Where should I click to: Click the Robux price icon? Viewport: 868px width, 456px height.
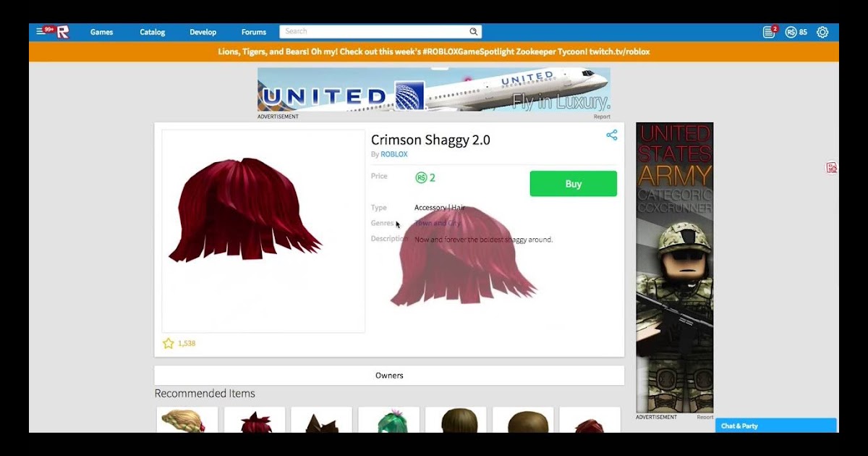(x=421, y=177)
